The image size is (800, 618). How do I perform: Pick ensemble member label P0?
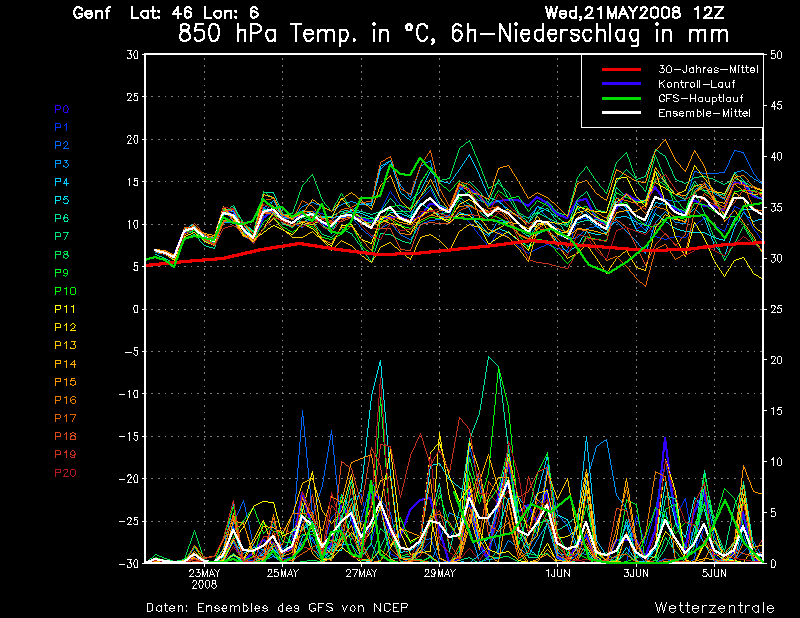tap(62, 109)
